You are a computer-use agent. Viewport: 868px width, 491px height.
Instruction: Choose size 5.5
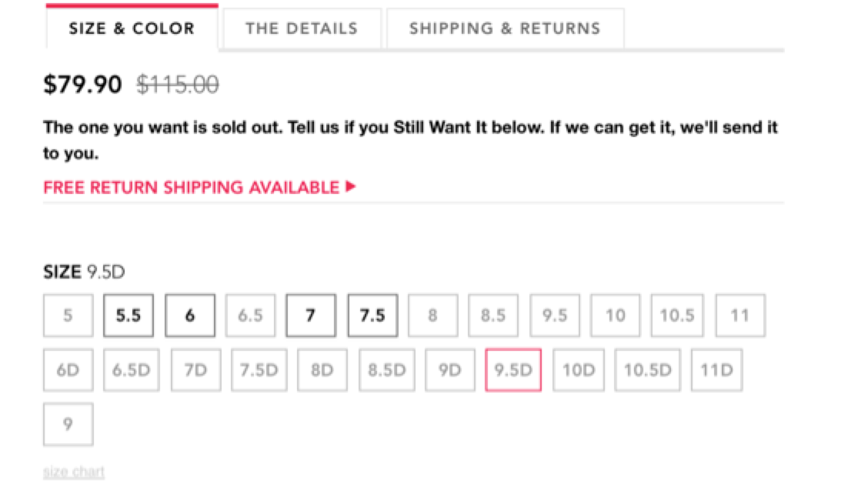point(128,316)
